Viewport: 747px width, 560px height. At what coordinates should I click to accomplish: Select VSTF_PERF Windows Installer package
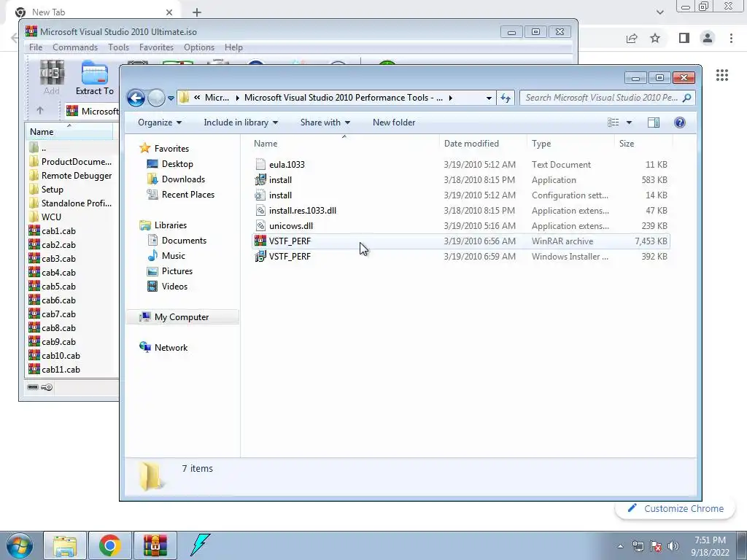461,256
